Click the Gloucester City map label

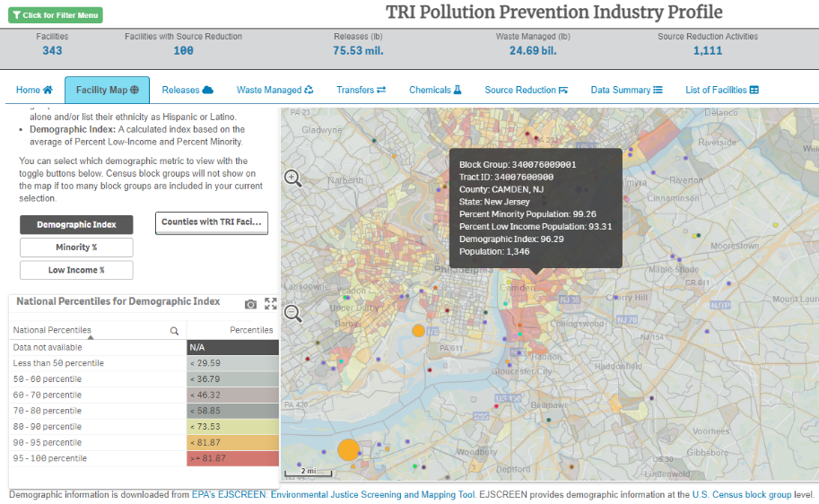(x=521, y=371)
